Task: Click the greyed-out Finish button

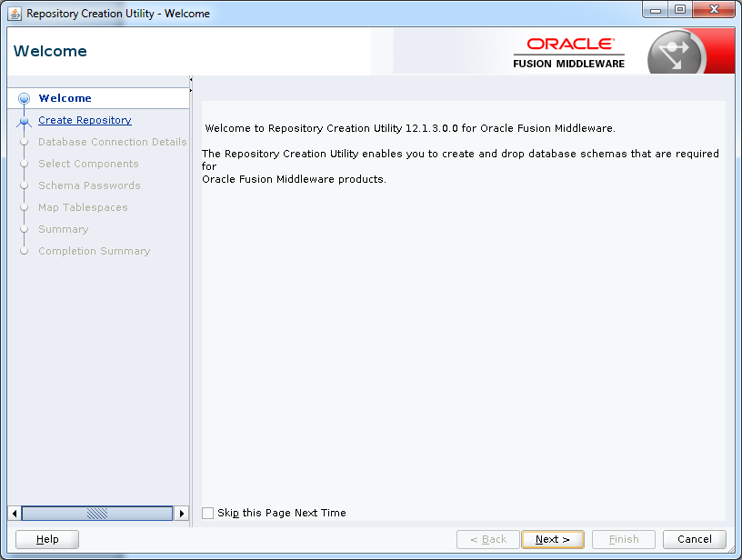Action: 624,539
